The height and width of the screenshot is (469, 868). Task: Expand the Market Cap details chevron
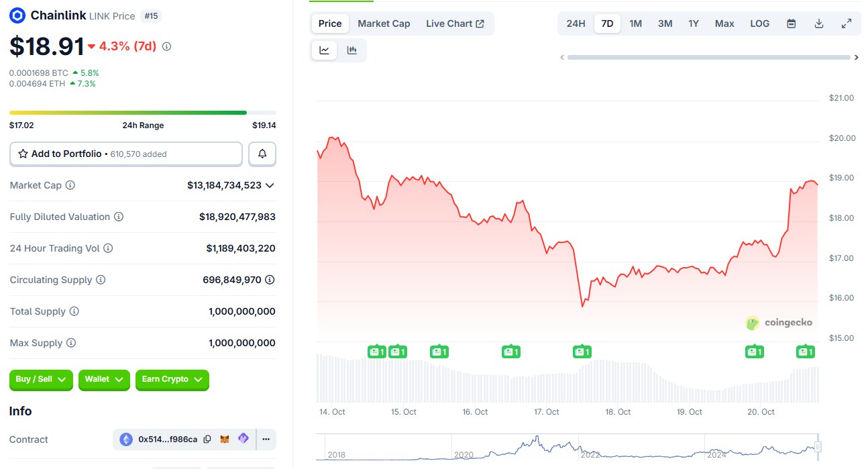coord(270,185)
